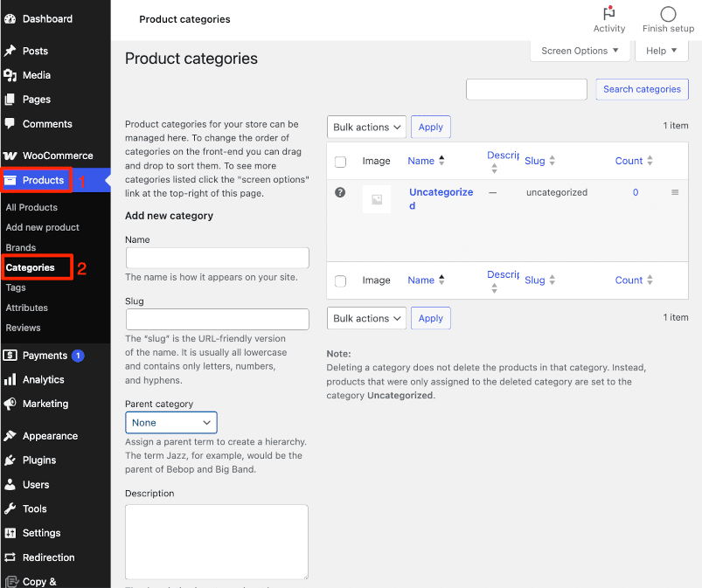702x588 pixels.
Task: Click the Tools wrench icon
Action: coord(10,508)
